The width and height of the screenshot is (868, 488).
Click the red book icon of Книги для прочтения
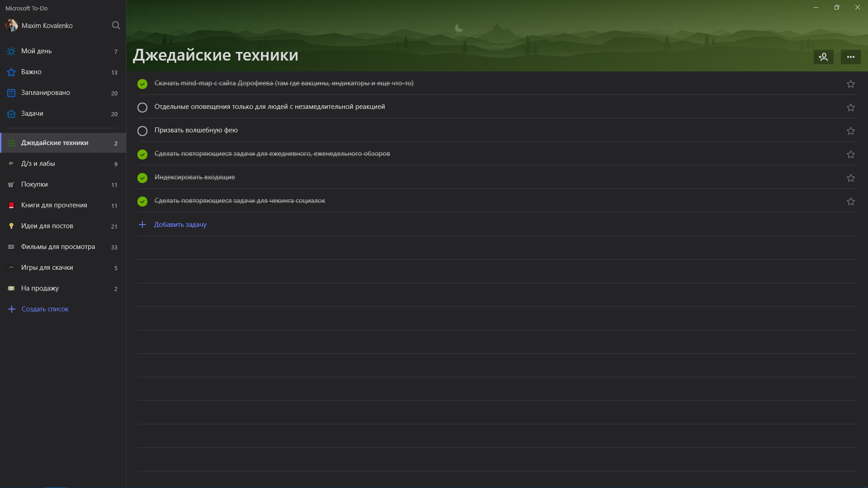(11, 205)
